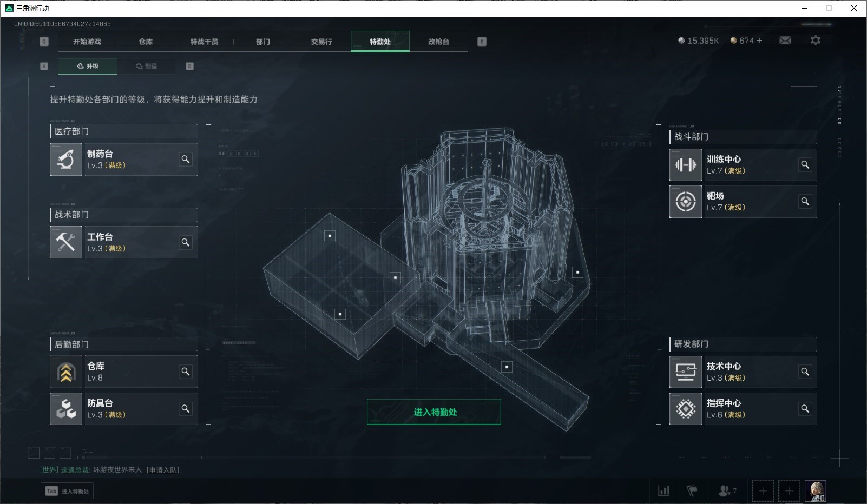Click the 技术中心 Lv.3 label
867x504 pixels.
[x=726, y=378]
